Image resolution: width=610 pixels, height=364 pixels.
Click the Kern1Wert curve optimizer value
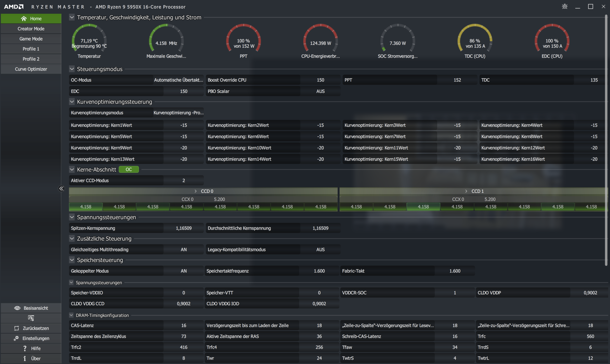pyautogui.click(x=184, y=125)
